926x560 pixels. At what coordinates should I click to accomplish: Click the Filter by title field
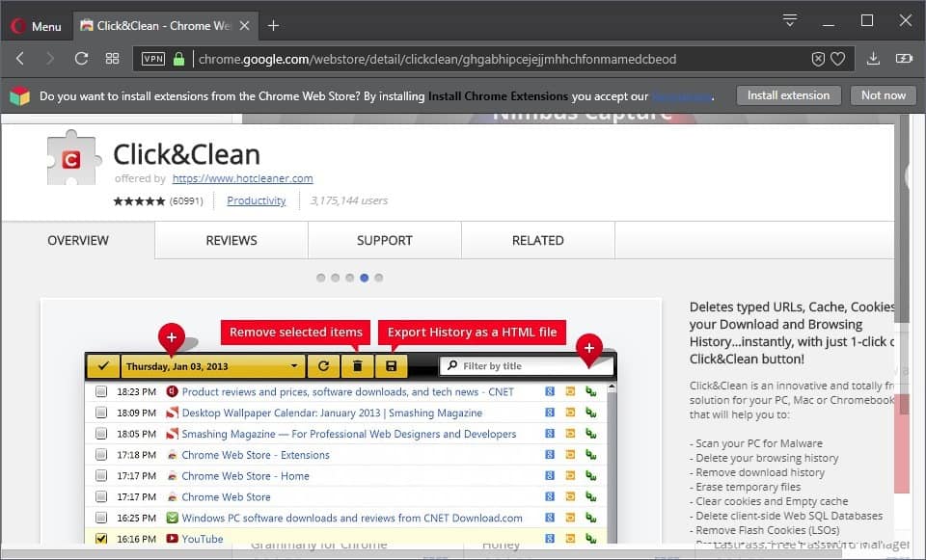tap(527, 366)
